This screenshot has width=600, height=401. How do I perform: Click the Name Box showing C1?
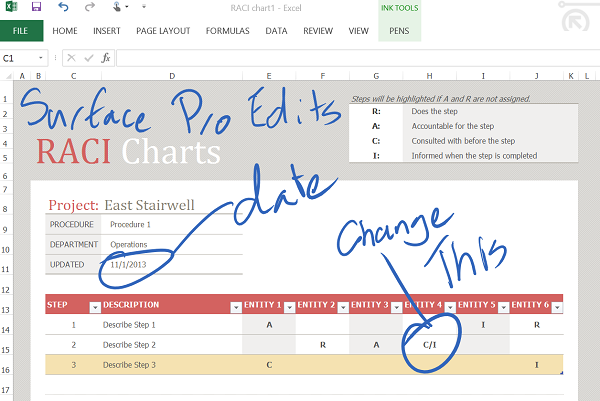pyautogui.click(x=18, y=58)
